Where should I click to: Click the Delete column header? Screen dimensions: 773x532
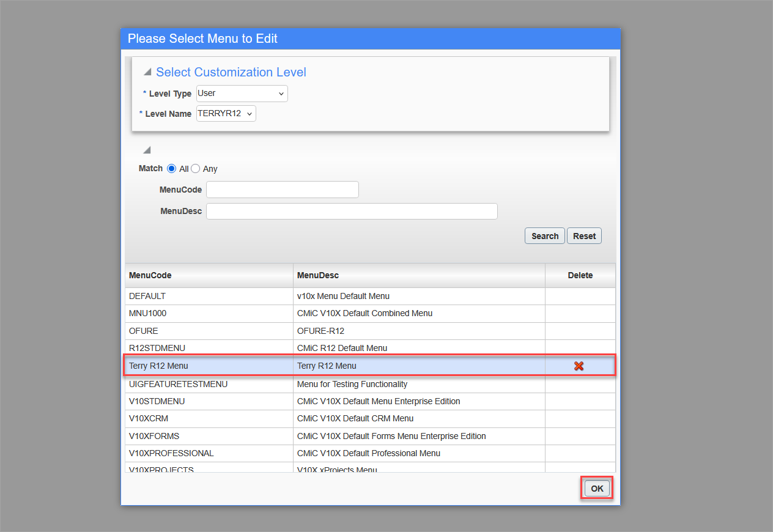point(580,275)
